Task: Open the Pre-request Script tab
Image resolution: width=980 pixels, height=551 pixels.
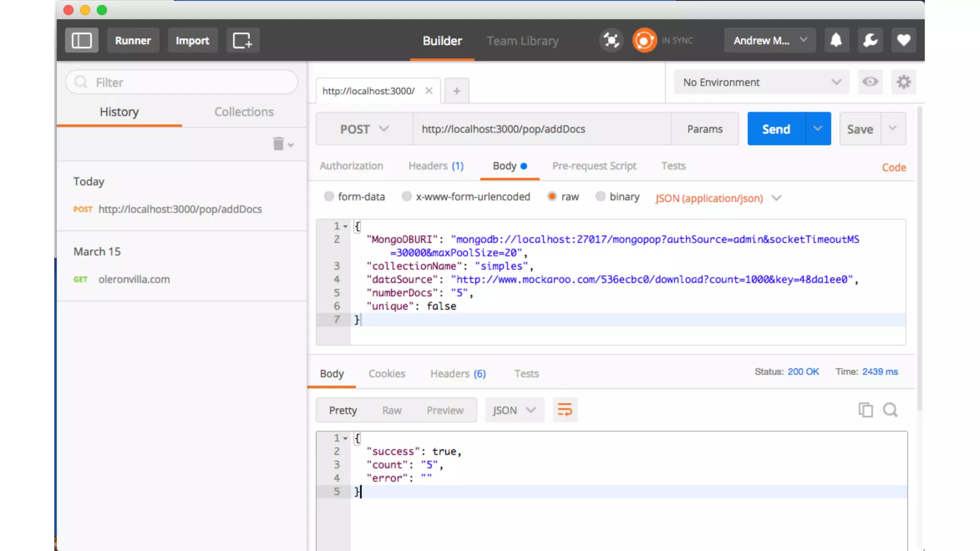Action: [x=594, y=166]
